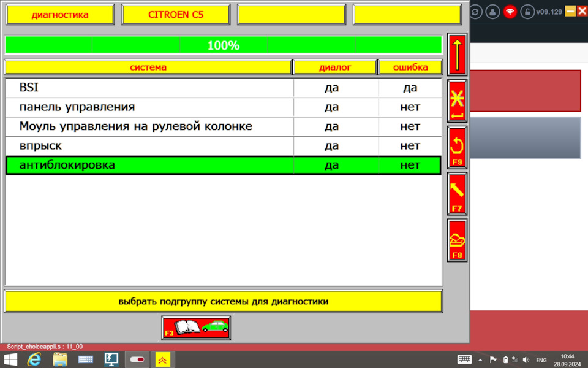Open File Explorer from taskbar
The height and width of the screenshot is (368, 588).
click(60, 360)
